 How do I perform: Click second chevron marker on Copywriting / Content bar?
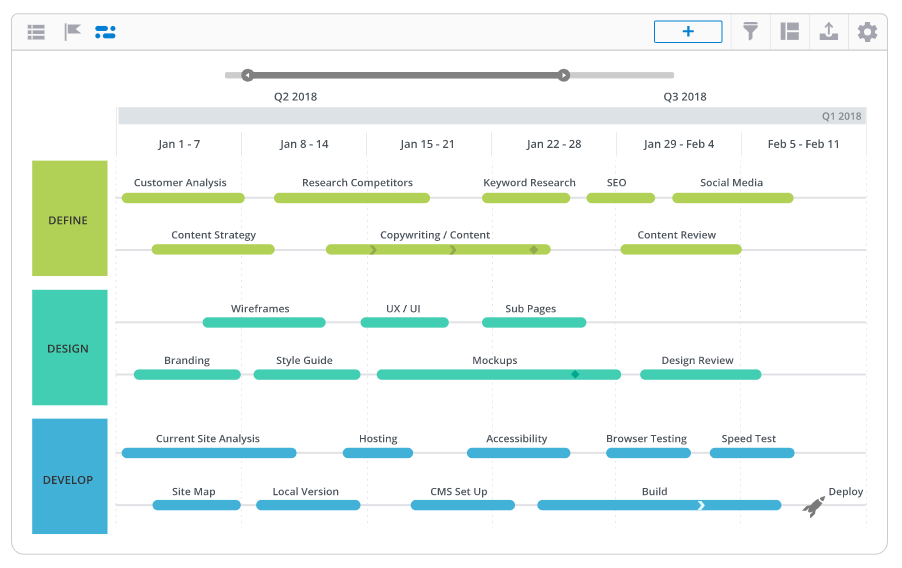point(453,250)
